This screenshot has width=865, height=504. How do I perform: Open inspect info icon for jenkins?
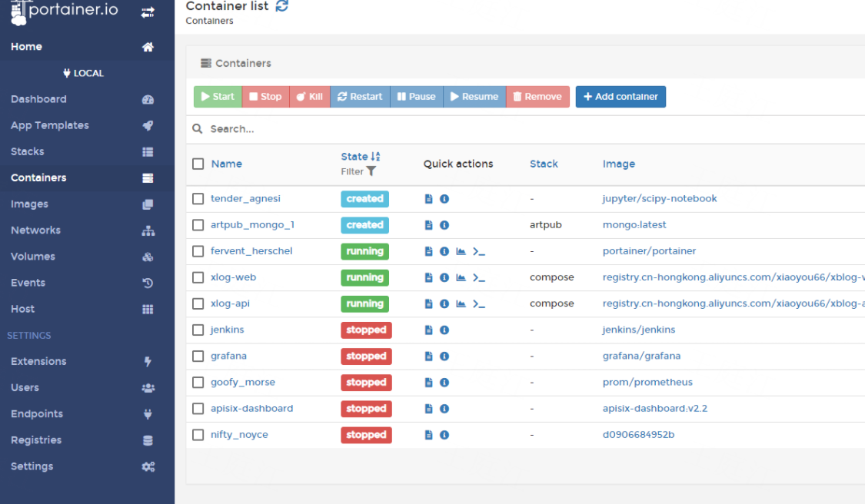coord(444,330)
